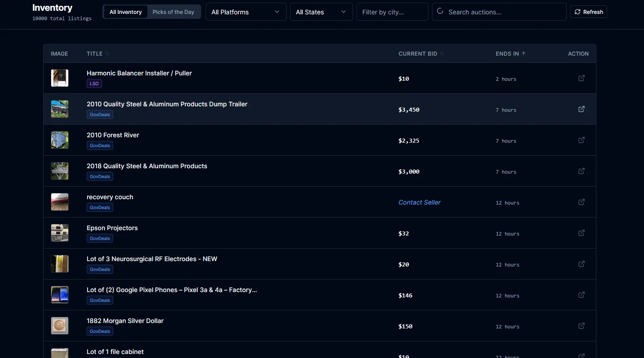The width and height of the screenshot is (644, 358).
Task: Click the Neurosurgical RF Electrodes thumbnail
Action: pyautogui.click(x=60, y=264)
